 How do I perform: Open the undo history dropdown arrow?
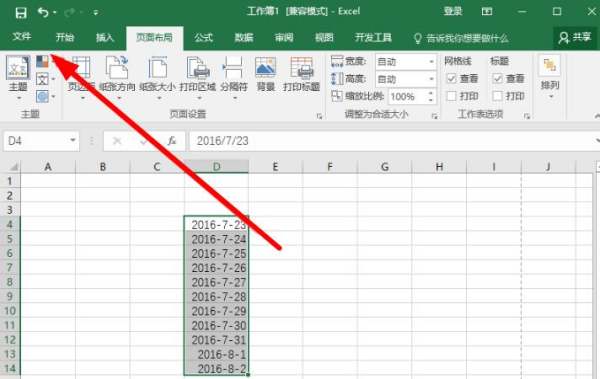pos(55,13)
